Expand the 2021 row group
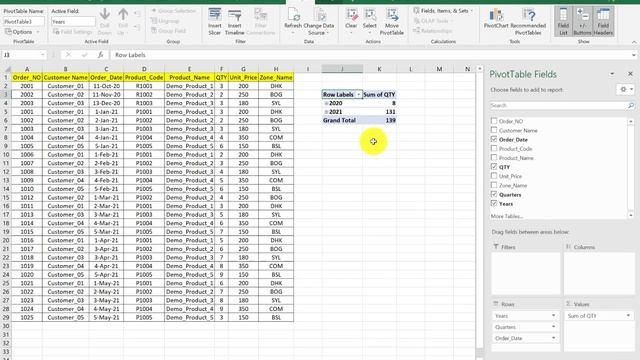640x360 pixels. 326,112
